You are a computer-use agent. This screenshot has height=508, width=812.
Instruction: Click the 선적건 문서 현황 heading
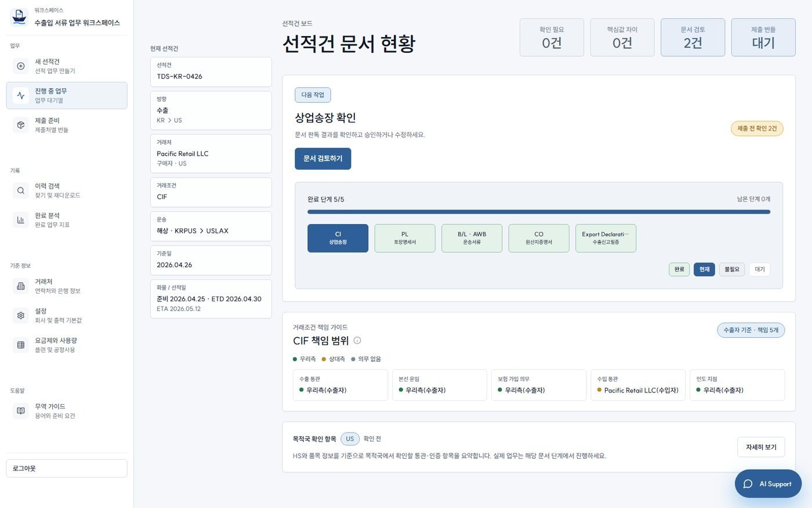(349, 44)
